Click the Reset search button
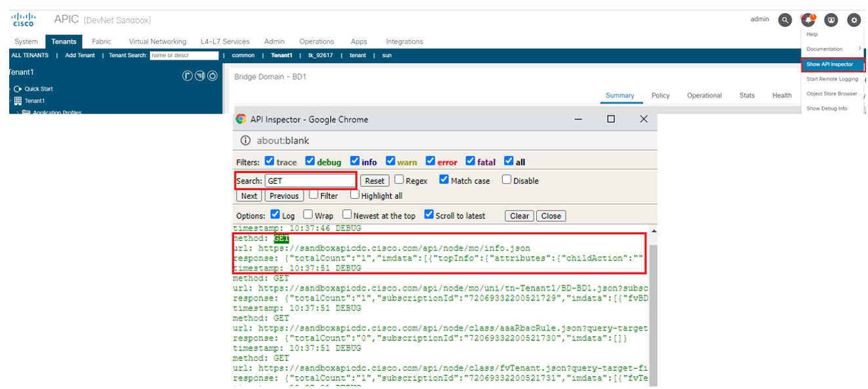The image size is (868, 389). pyautogui.click(x=374, y=180)
